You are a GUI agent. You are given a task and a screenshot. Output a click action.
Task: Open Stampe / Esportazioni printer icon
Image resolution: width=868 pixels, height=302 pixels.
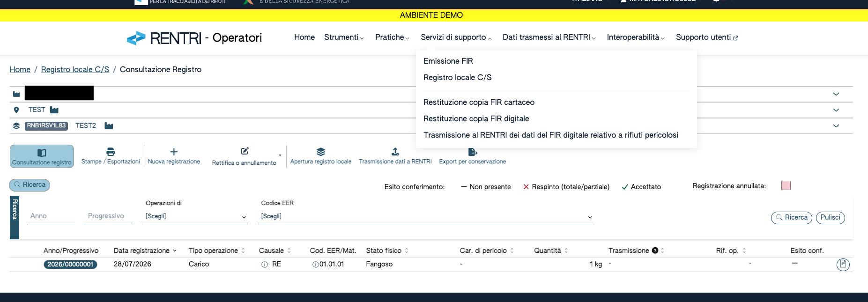tap(111, 152)
